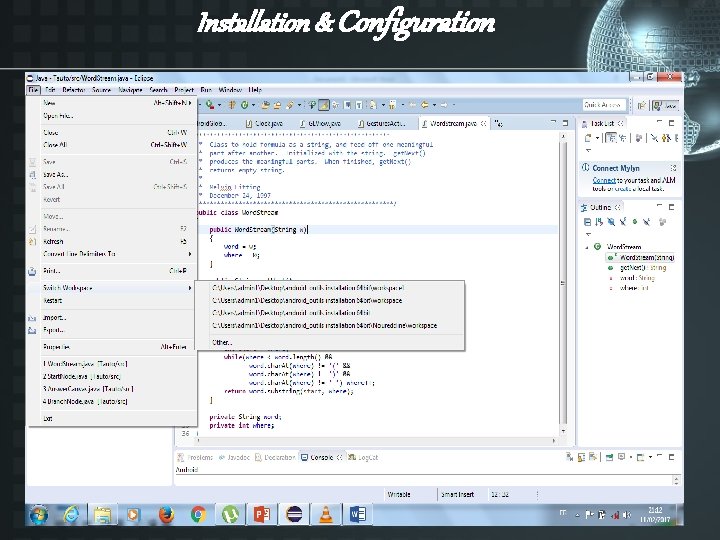Choose Refresh in File menu
Viewport: 720px width, 540px height.
click(x=112, y=242)
